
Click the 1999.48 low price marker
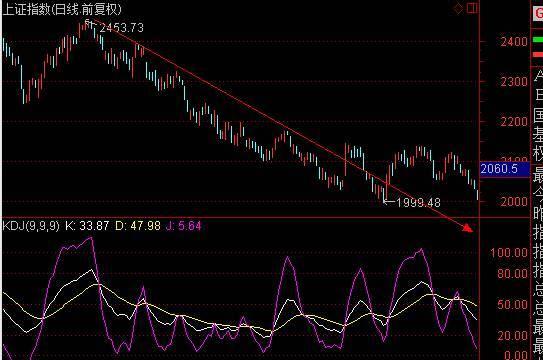coord(418,202)
